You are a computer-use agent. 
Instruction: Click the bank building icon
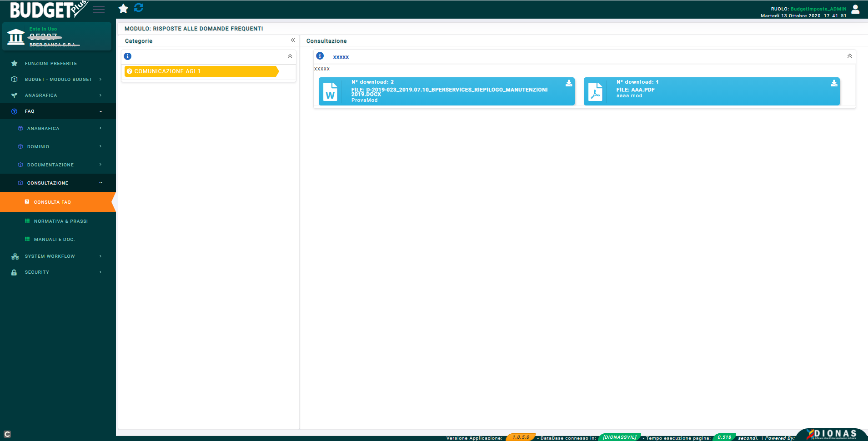tap(16, 36)
